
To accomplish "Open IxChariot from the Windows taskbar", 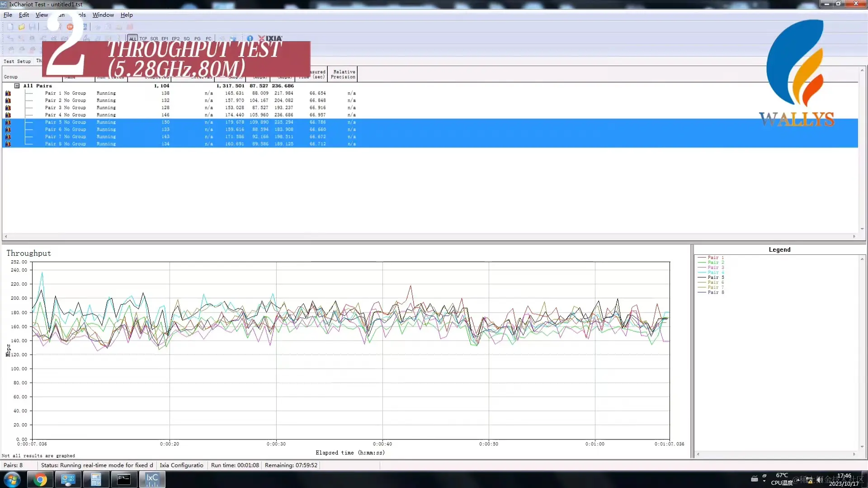I will 152,479.
